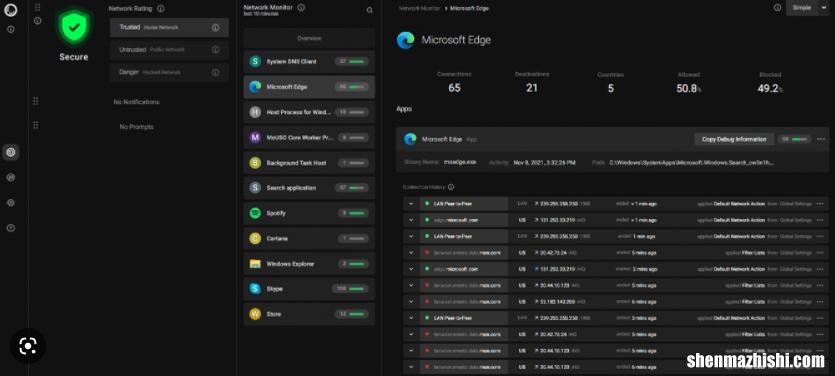Click the 21 Destinations statistic

click(532, 83)
